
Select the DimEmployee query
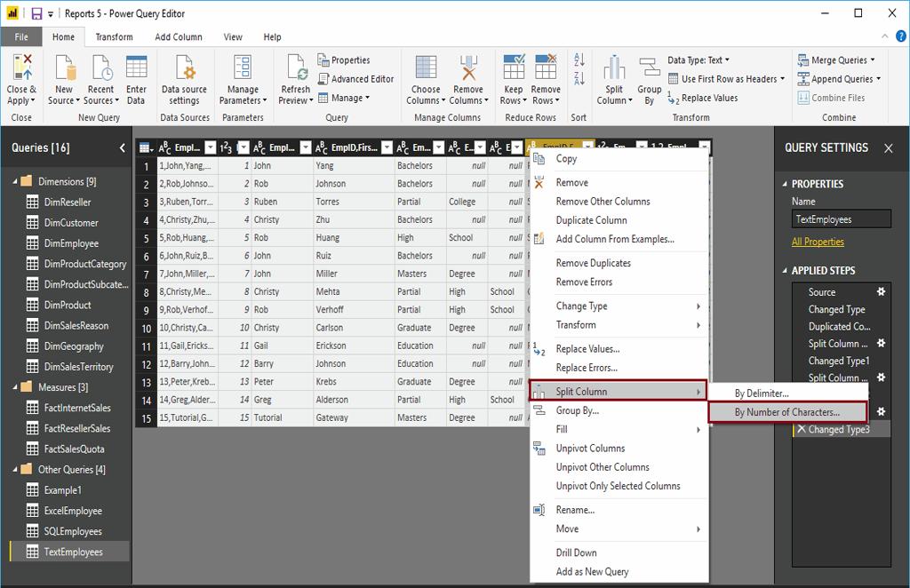[x=71, y=243]
